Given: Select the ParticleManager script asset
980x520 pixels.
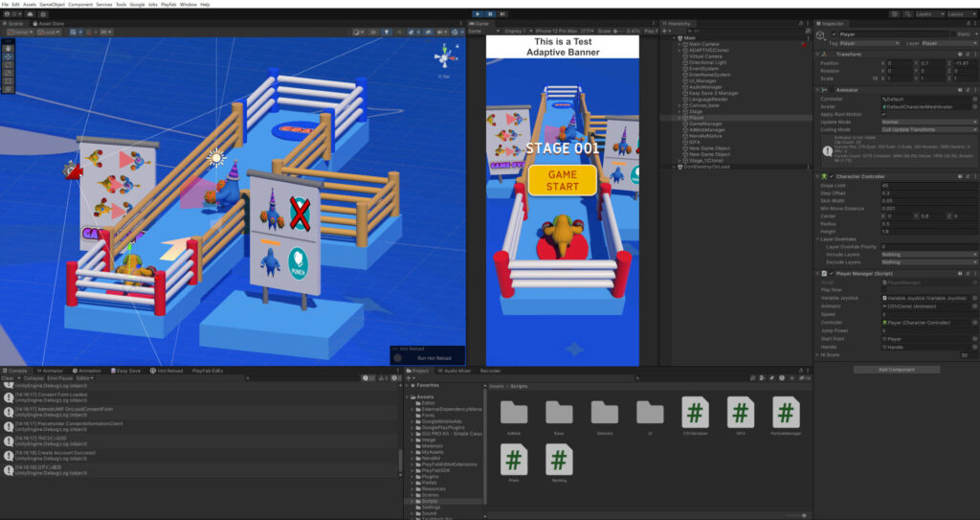Looking at the screenshot, I should pos(786,415).
